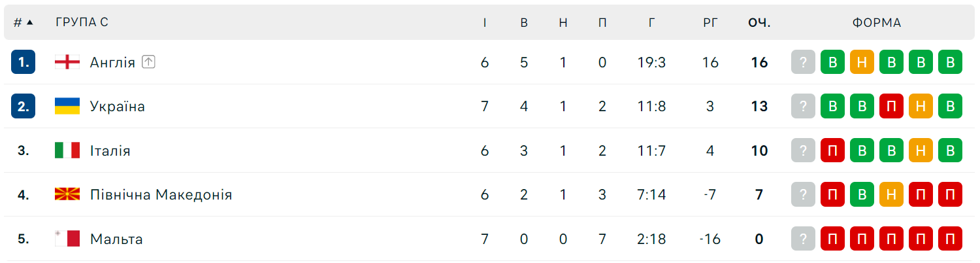
Task: Click the England flag icon
Action: (67, 62)
